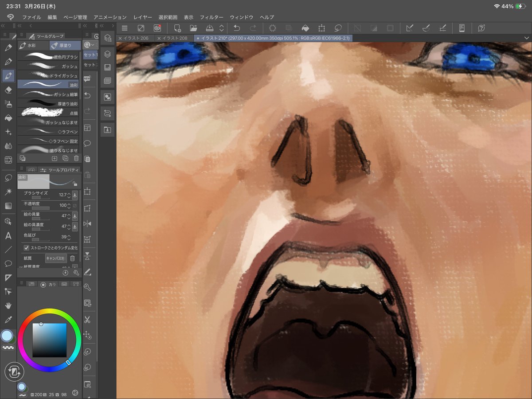Select the Gradient tool
The width and height of the screenshot is (532, 399).
(8, 206)
